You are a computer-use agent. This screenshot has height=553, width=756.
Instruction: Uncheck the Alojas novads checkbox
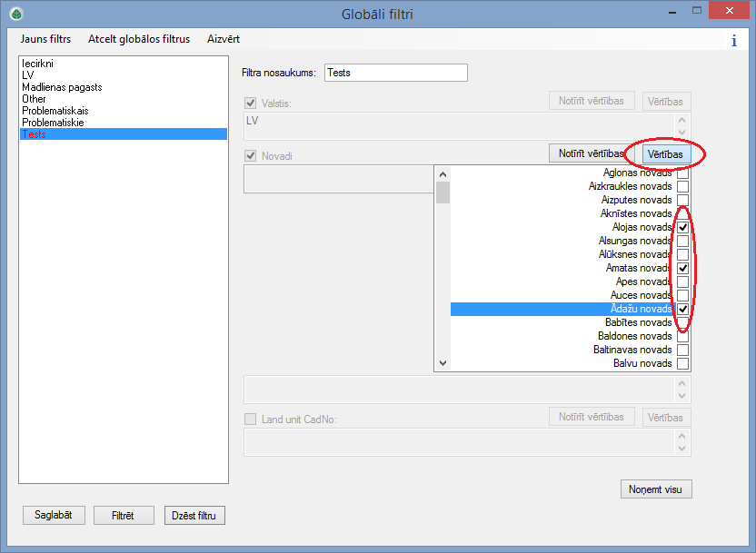pos(682,227)
